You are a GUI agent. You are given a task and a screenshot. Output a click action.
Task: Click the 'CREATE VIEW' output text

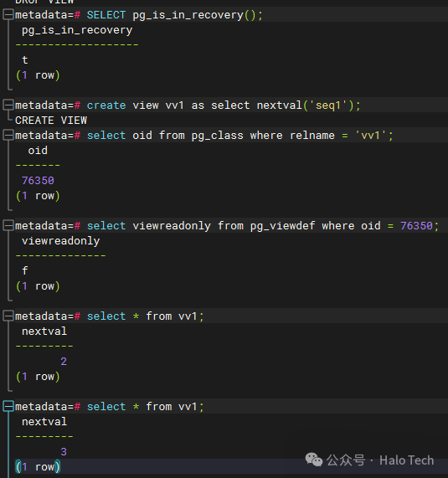pos(51,121)
